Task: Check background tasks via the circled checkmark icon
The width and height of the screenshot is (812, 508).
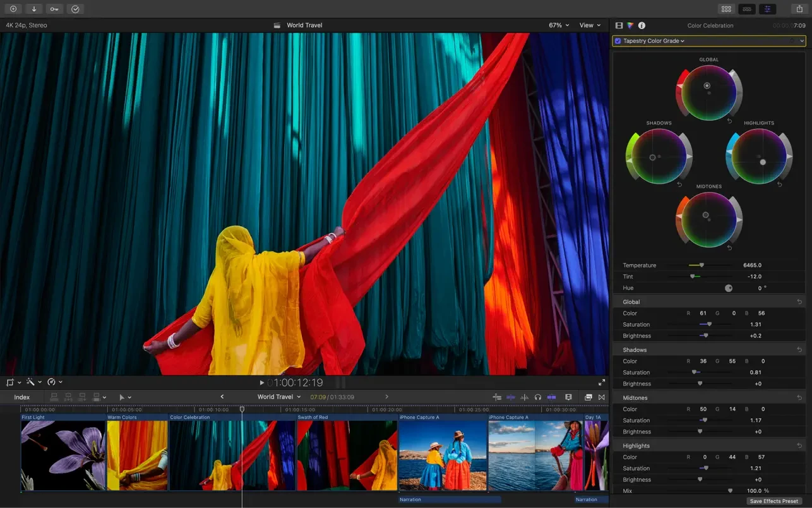Action: click(75, 9)
